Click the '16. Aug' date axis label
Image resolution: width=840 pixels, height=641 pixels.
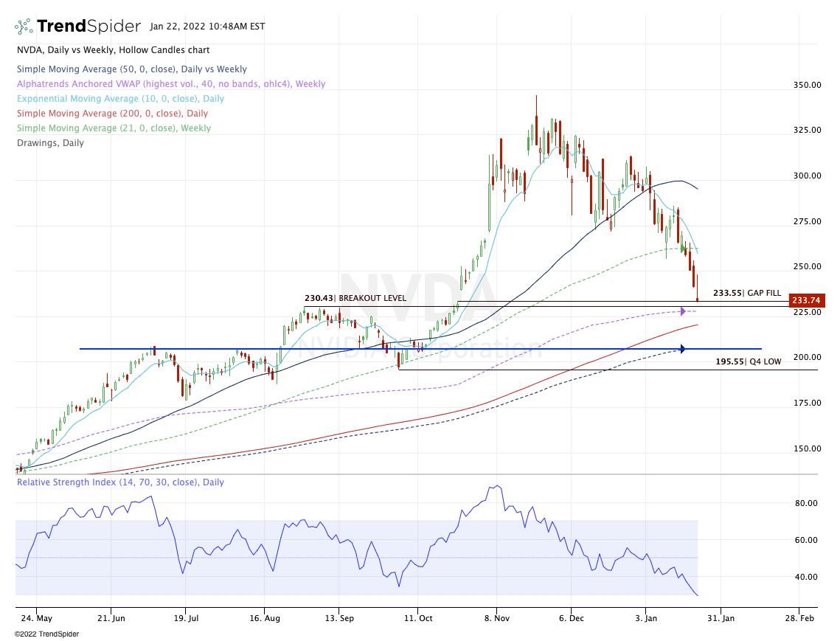[265, 618]
